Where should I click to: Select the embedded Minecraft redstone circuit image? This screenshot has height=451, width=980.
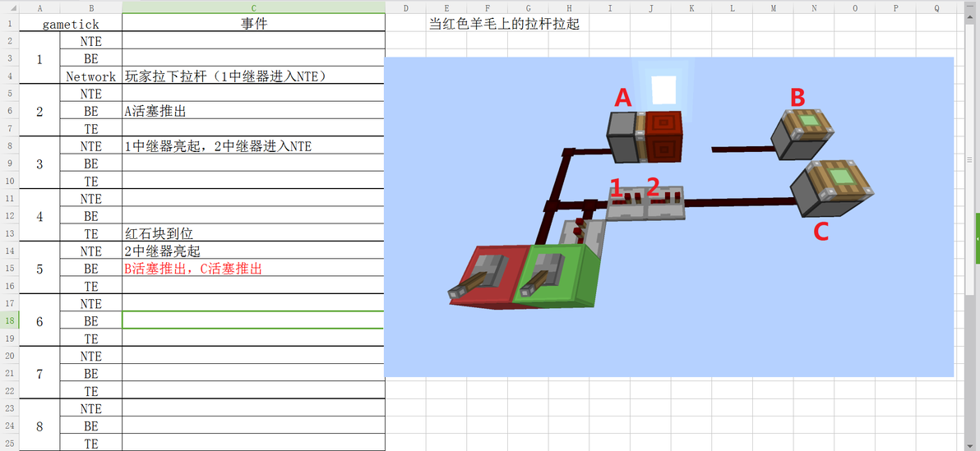click(x=668, y=217)
